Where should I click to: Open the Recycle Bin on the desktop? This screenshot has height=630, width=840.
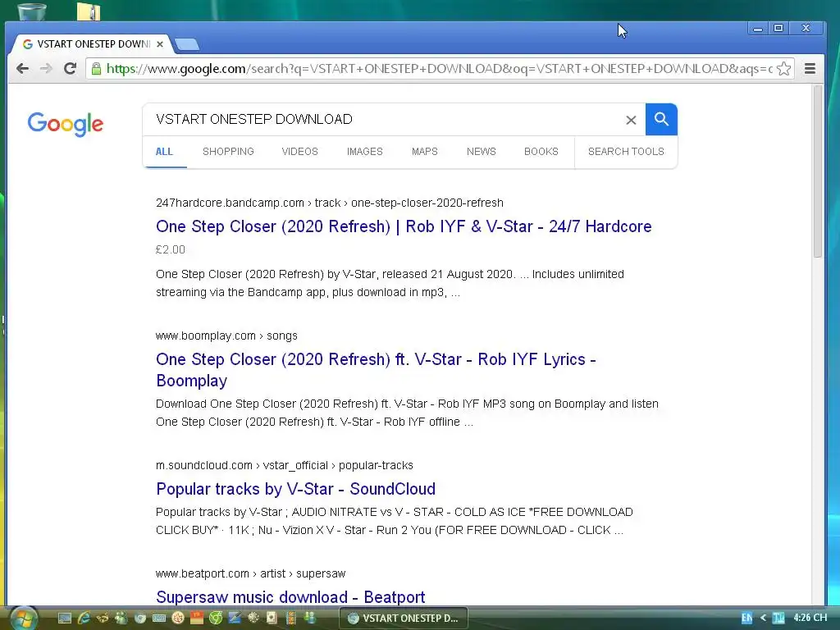click(32, 11)
